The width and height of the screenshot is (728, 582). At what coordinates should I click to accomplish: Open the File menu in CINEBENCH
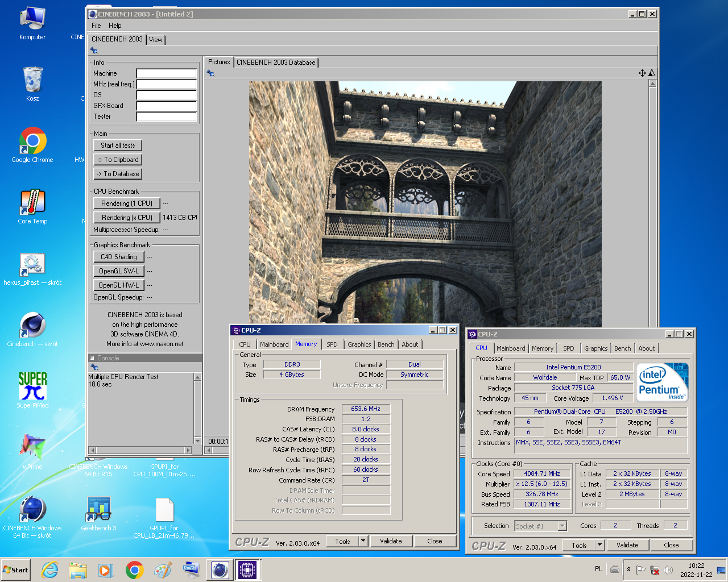pyautogui.click(x=96, y=26)
